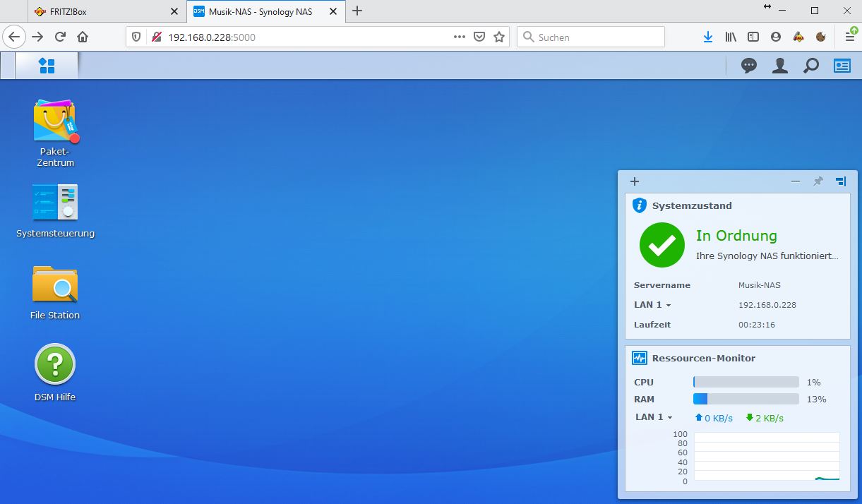This screenshot has width=862, height=504.
Task: Click the Ressourcen-Monitor pulse icon
Action: coord(640,358)
